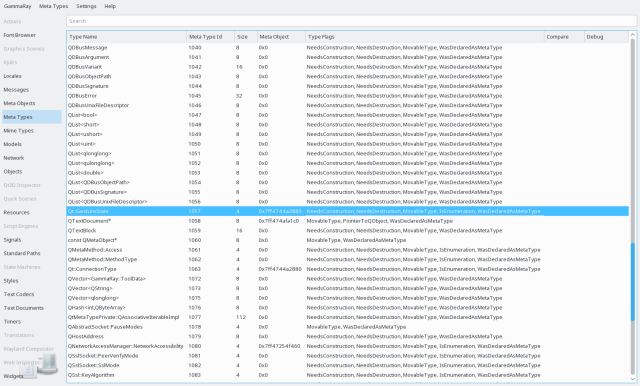Select the QDBusArgument row
The width and height of the screenshot is (640, 386).
pos(347,57)
